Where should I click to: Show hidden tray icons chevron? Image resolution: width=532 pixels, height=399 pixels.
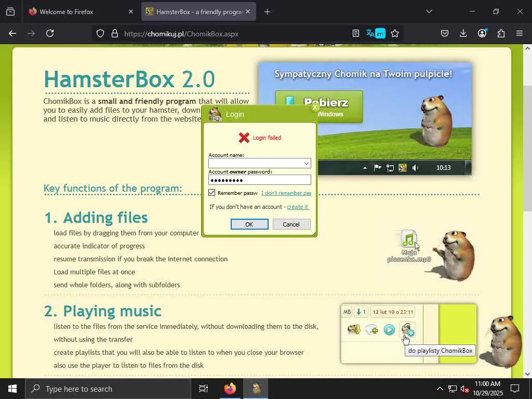440,389
